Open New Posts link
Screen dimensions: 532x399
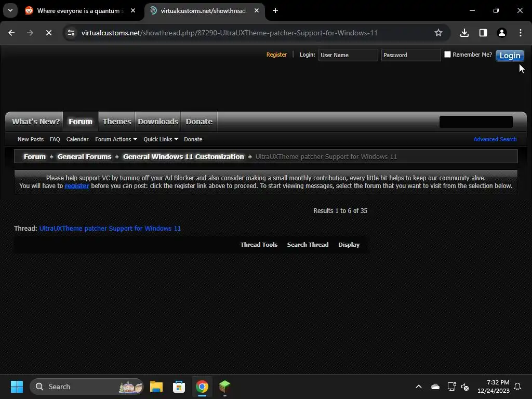[x=31, y=139]
